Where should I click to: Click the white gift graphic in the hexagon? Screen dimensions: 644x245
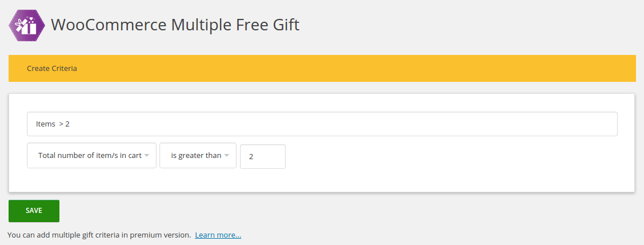[x=26, y=25]
